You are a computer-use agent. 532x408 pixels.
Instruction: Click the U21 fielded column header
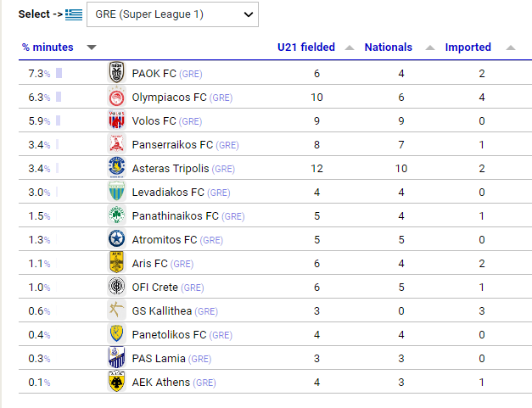(x=306, y=48)
